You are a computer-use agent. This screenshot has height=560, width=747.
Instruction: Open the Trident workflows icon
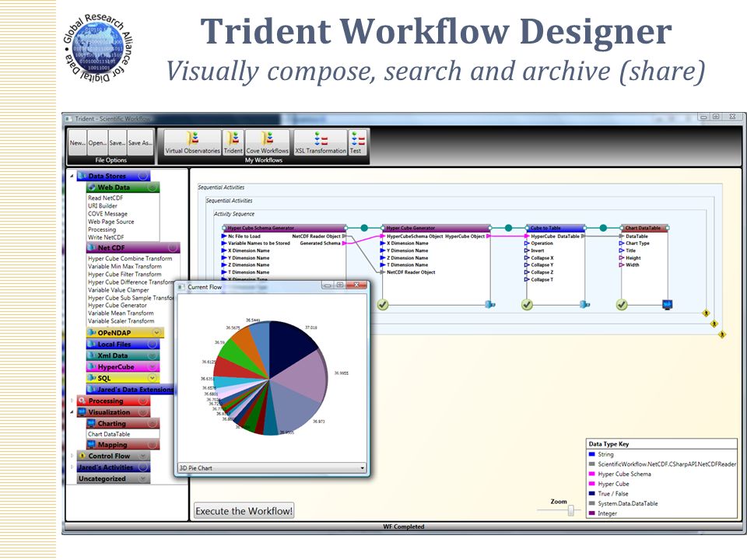point(233,142)
